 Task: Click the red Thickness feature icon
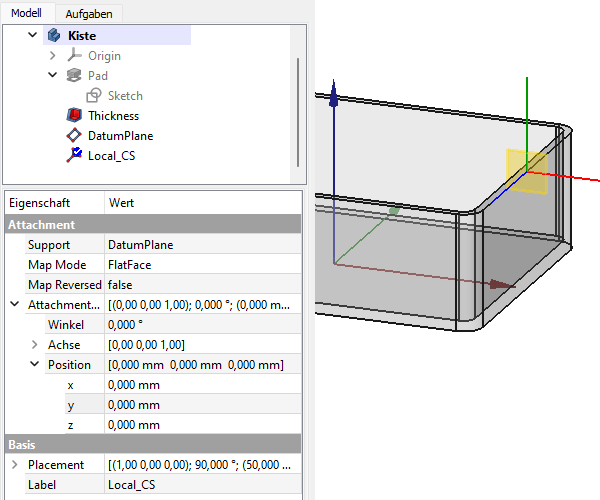[x=74, y=116]
